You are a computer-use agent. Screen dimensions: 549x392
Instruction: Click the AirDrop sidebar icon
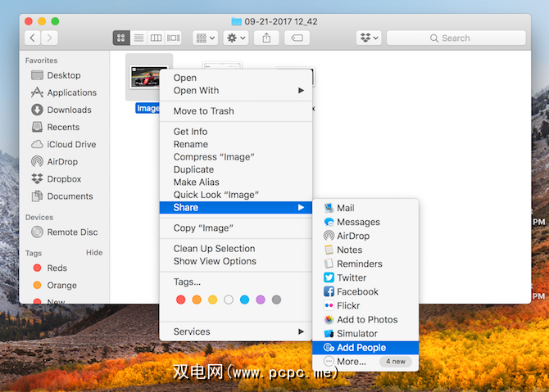coord(37,161)
